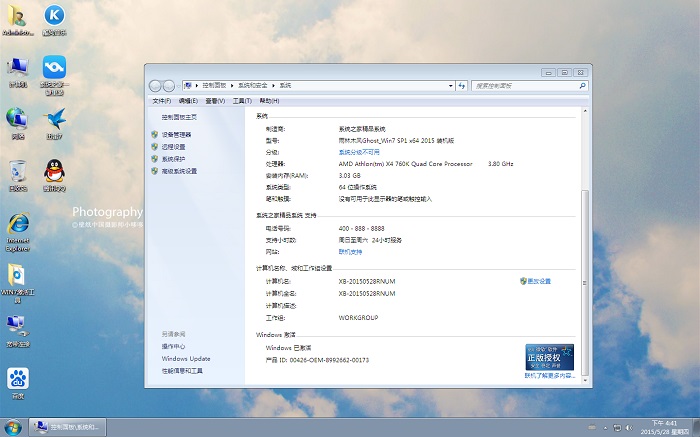Image resolution: width=700 pixels, height=437 pixels.
Task: Click the 控制面板 breadcrumb segment
Action: click(214, 86)
